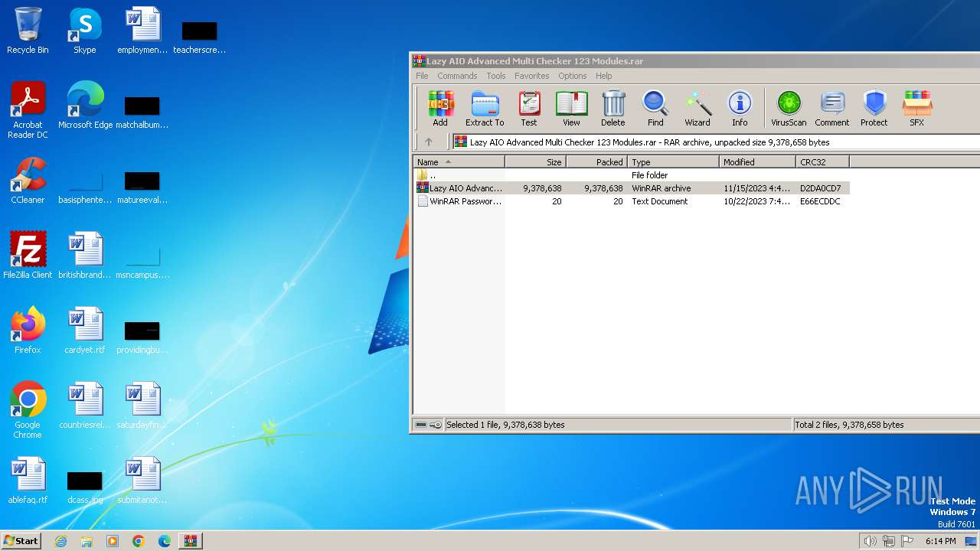Open the Favorites menu

click(531, 76)
